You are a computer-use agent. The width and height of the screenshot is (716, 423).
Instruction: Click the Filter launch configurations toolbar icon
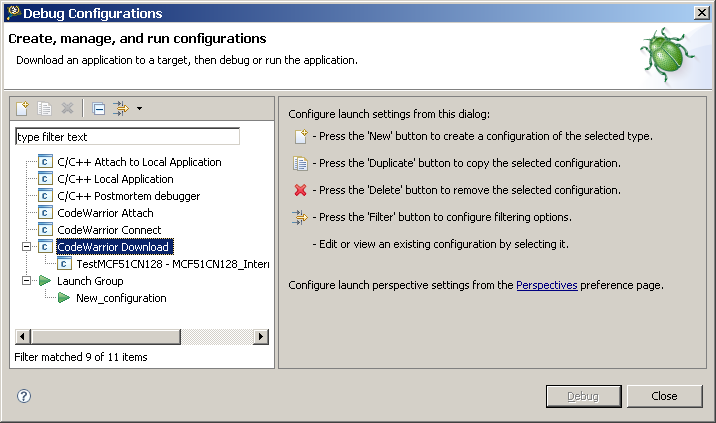coord(121,108)
